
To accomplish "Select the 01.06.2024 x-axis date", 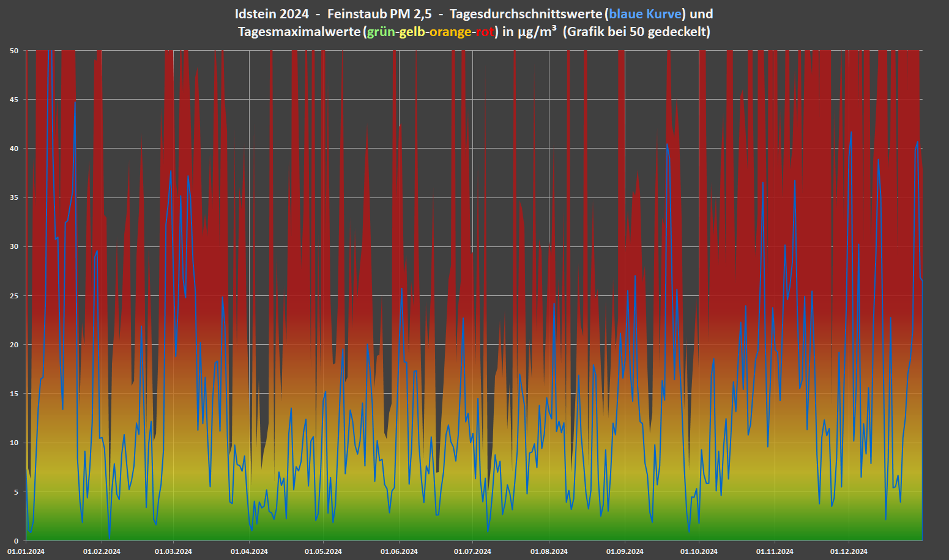I will pos(399,551).
